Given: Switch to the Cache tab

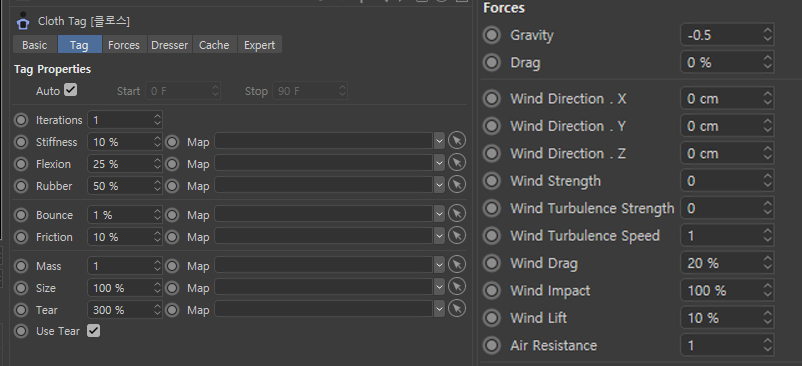Looking at the screenshot, I should click(x=214, y=45).
